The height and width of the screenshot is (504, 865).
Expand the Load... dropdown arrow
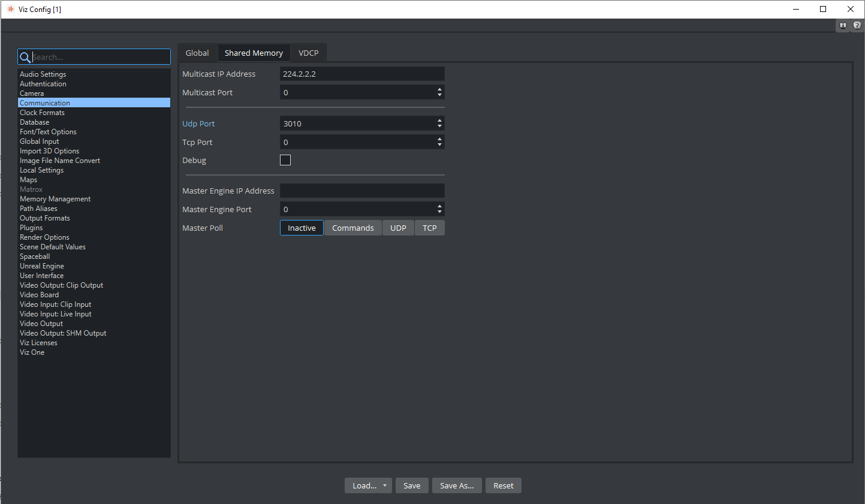(385, 485)
